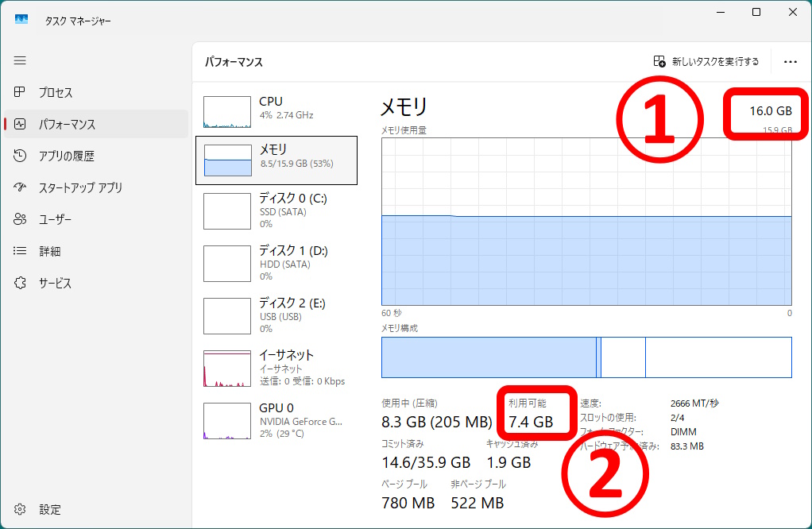Select the サービス navigation item
Screen dimensions: 812x529
(x=96, y=283)
